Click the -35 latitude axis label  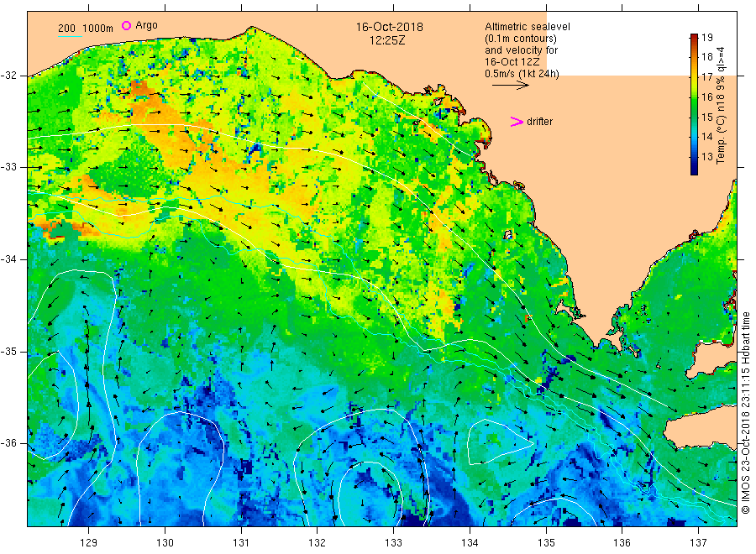point(8,351)
